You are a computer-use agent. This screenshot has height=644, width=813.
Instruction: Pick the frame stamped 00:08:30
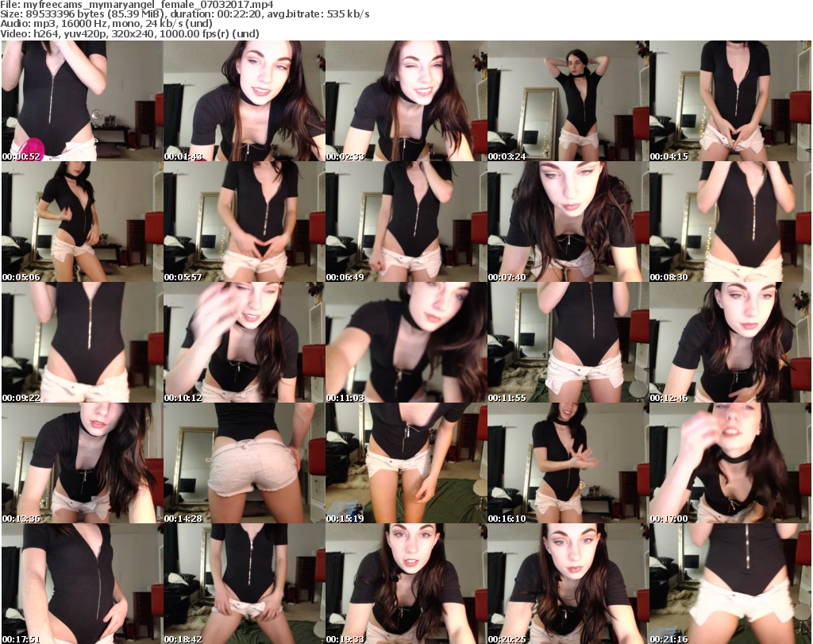(730, 222)
